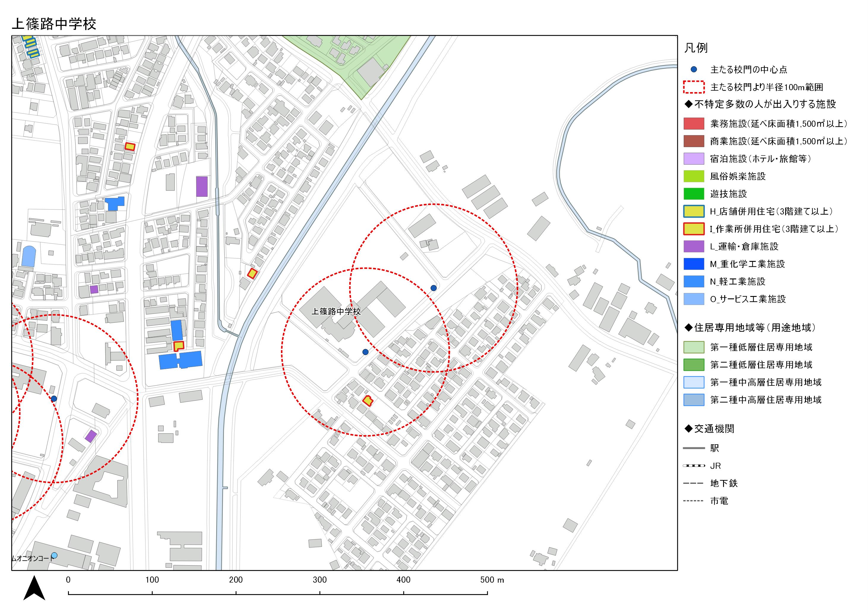Select the 遊技施設 green swatch
This screenshot has width=868, height=614.
pos(694,194)
